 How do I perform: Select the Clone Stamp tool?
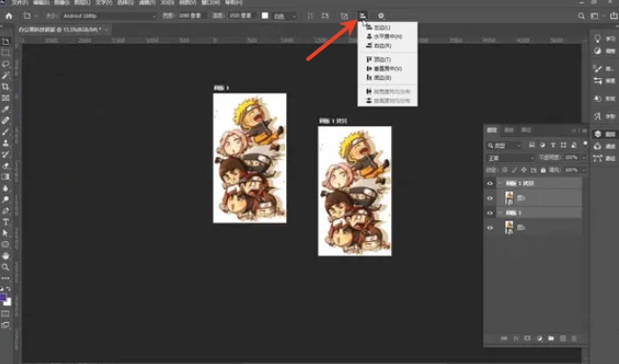6,143
